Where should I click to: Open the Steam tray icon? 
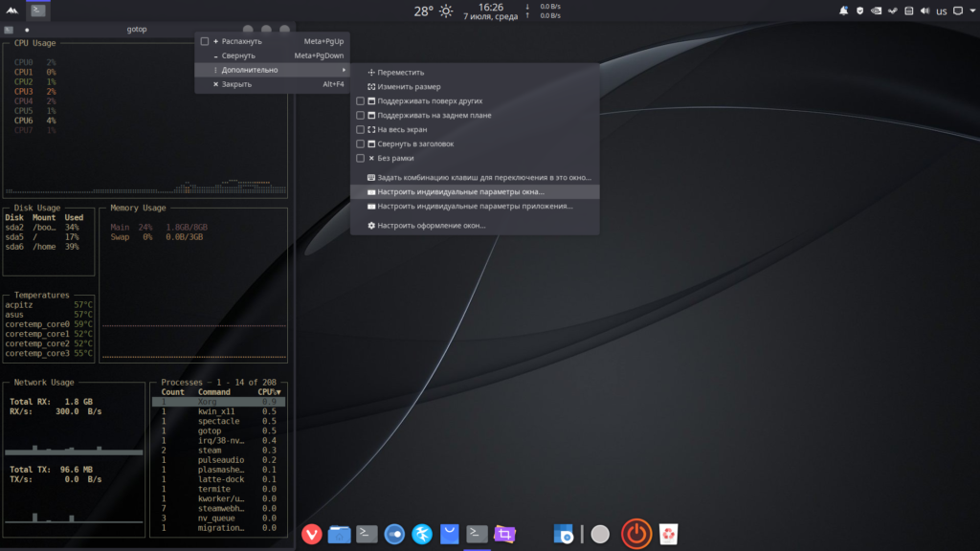point(893,11)
